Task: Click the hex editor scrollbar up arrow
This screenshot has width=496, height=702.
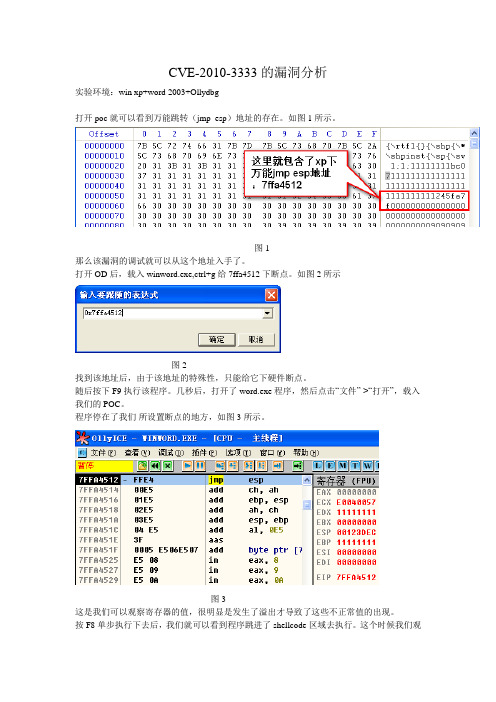Action: pos(474,133)
